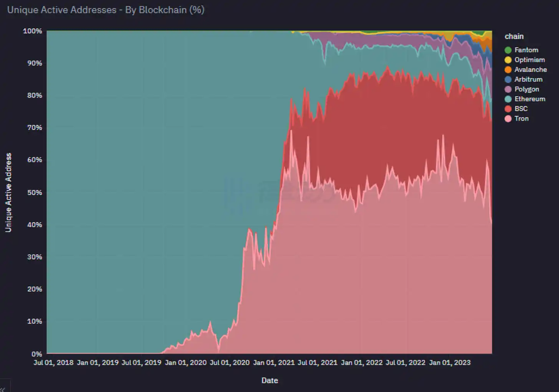
Task: Click the blue Arbitrum legend dot
Action: pos(508,79)
